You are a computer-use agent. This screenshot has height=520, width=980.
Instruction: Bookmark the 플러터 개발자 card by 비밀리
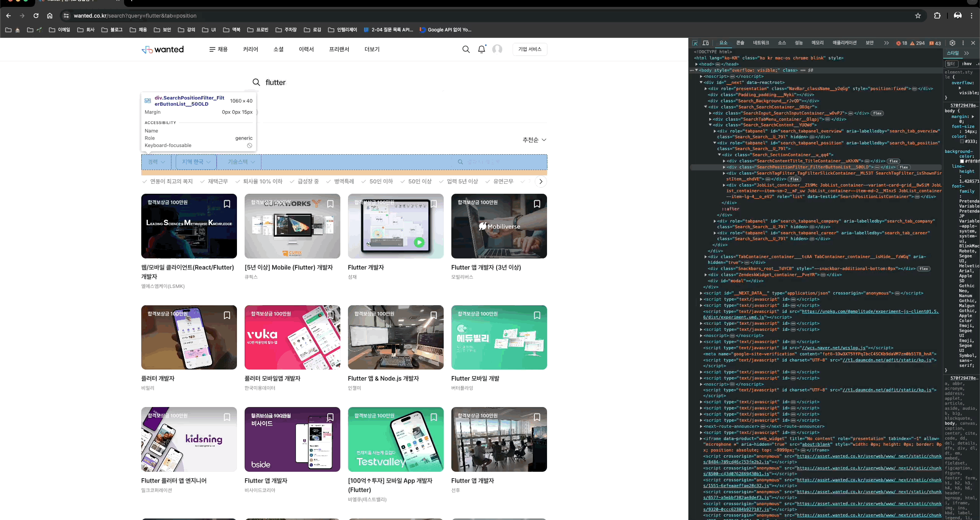pyautogui.click(x=227, y=315)
